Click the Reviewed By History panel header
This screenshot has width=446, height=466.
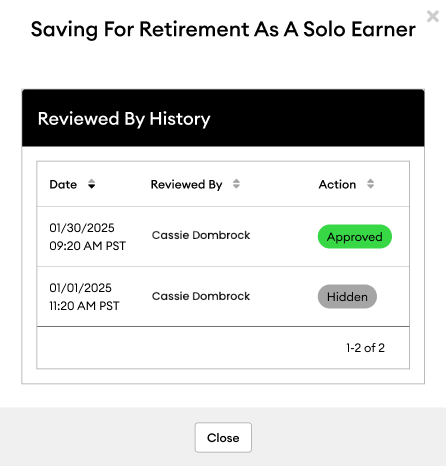click(x=223, y=118)
